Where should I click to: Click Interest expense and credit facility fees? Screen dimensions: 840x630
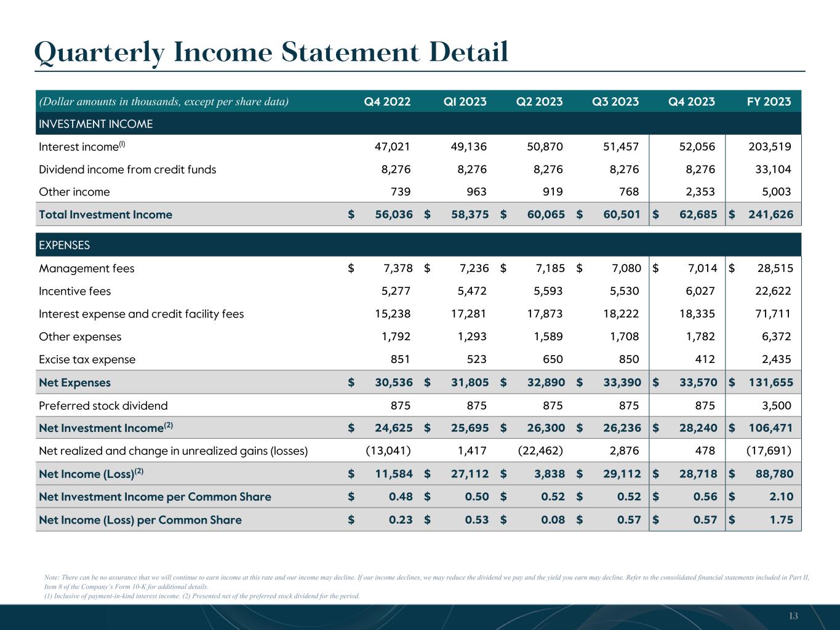pyautogui.click(x=141, y=314)
